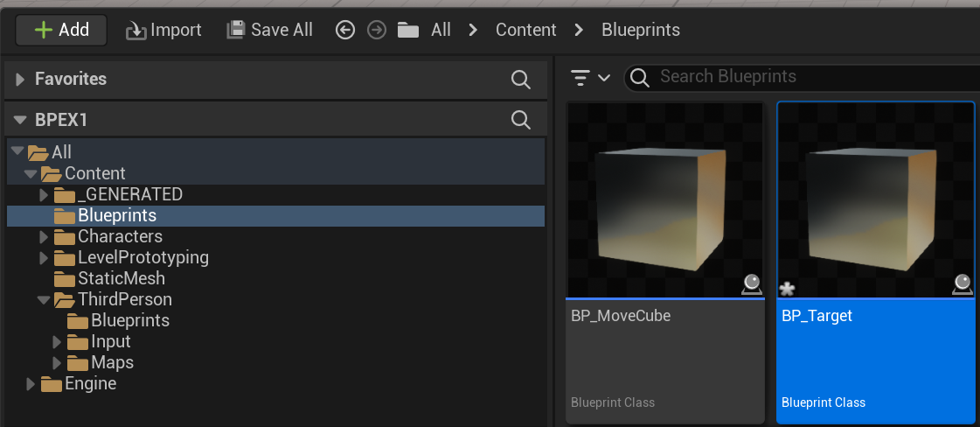980x427 pixels.
Task: Expand the LevelPrototyping folder arrow
Action: 44,257
